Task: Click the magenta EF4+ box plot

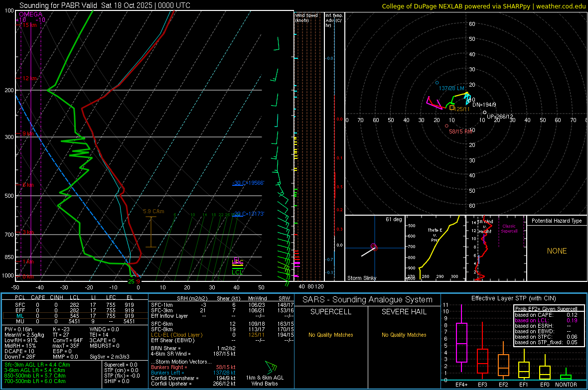Action: tap(461, 338)
